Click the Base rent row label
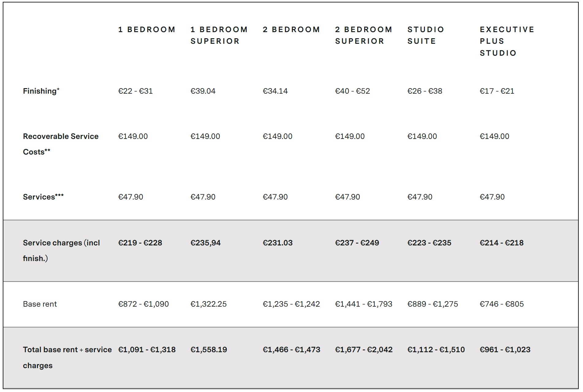 (40, 304)
